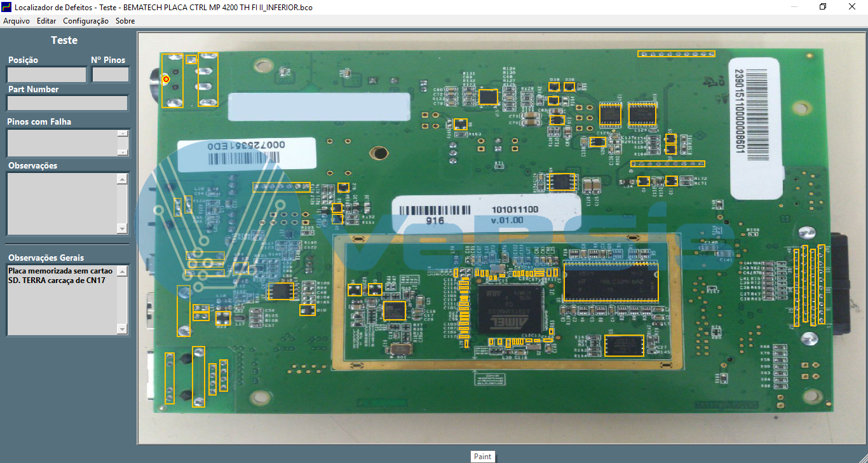Select the long header marker above R172
This screenshot has height=463, width=868.
[x=667, y=164]
